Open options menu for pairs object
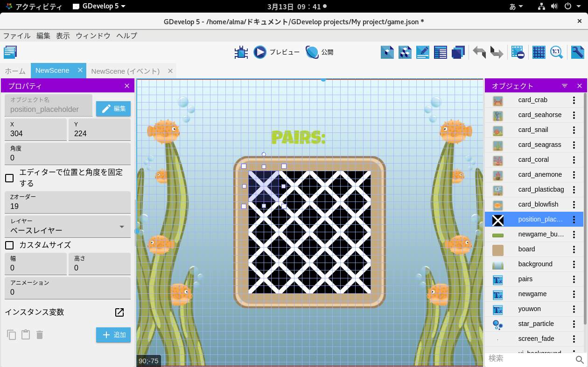 [x=574, y=279]
